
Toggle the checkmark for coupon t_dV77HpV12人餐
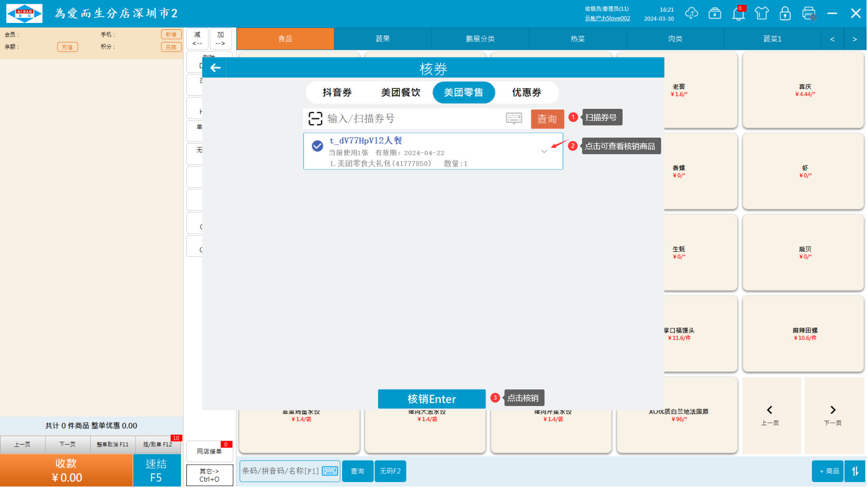pos(318,146)
